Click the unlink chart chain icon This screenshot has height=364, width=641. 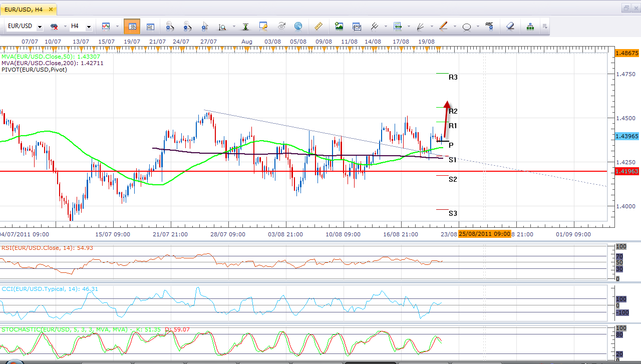(x=54, y=27)
